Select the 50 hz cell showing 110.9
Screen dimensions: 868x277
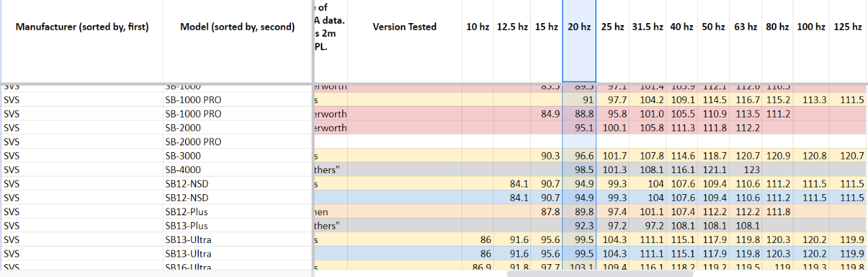pyautogui.click(x=713, y=113)
